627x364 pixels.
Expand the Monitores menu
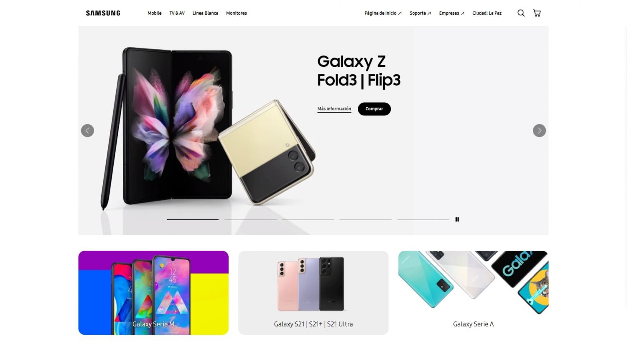236,13
